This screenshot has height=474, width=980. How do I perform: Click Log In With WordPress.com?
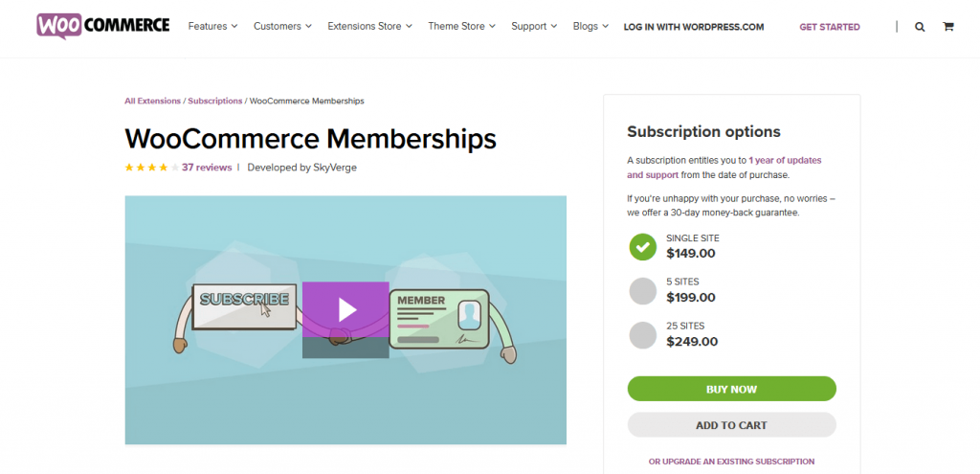tap(694, 27)
